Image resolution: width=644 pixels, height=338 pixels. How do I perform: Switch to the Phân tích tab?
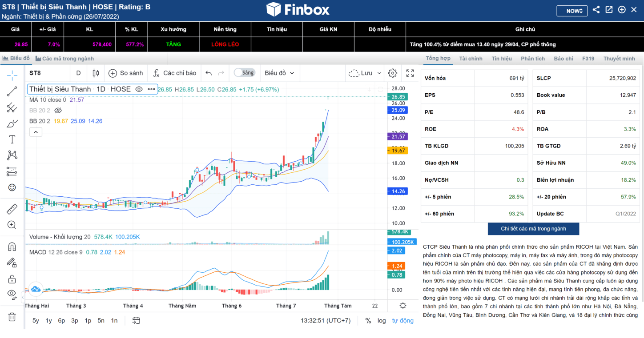pos(533,59)
